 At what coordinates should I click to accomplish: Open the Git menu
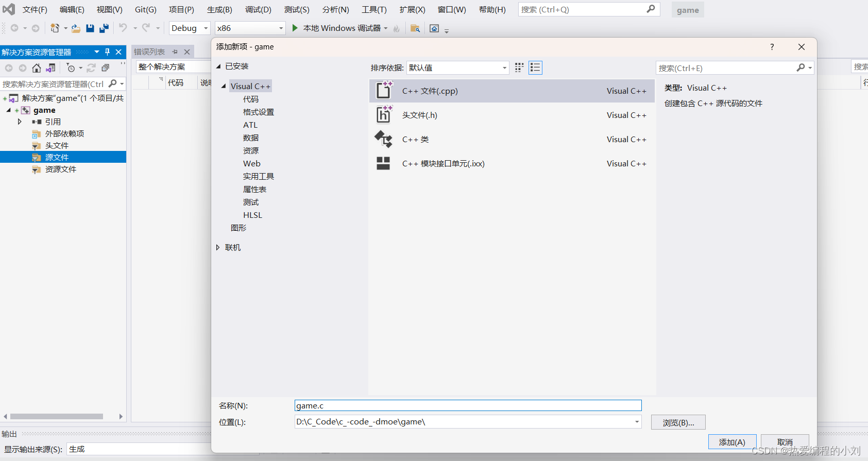tap(145, 10)
